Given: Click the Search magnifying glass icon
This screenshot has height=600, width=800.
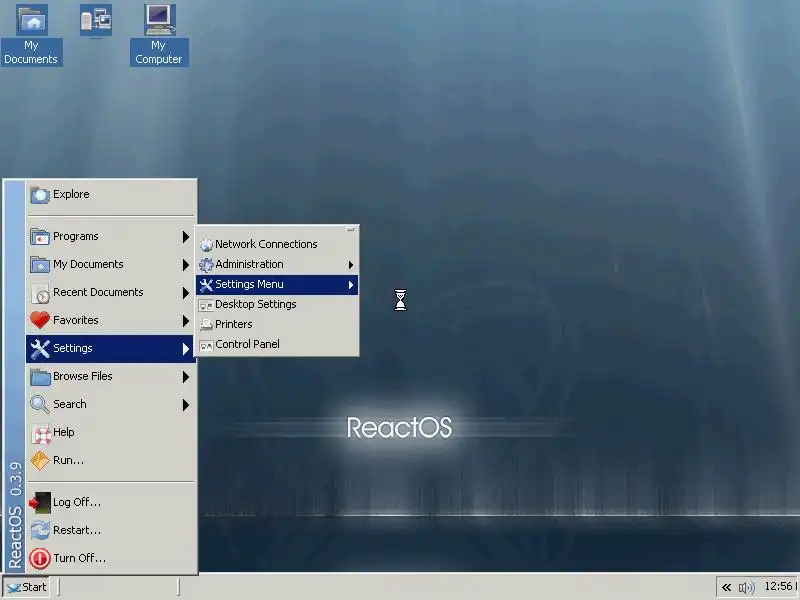Looking at the screenshot, I should (40, 405).
